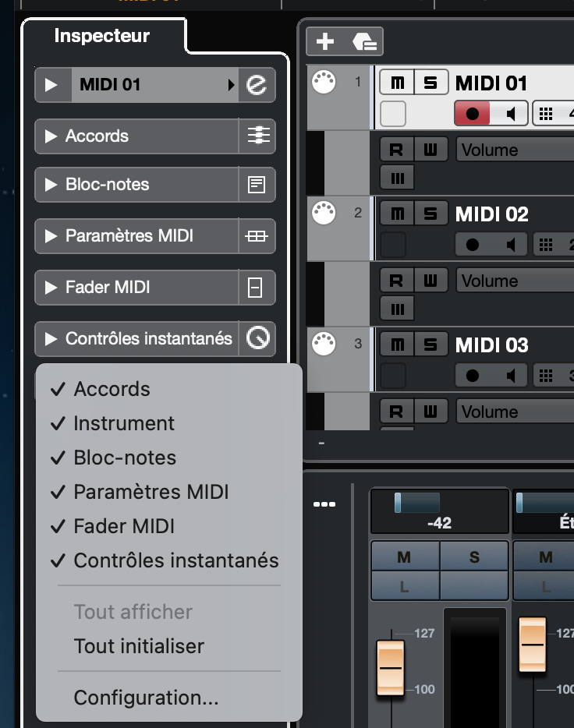Image resolution: width=574 pixels, height=728 pixels.
Task: Mute the MIDI 01 track
Action: [x=398, y=83]
